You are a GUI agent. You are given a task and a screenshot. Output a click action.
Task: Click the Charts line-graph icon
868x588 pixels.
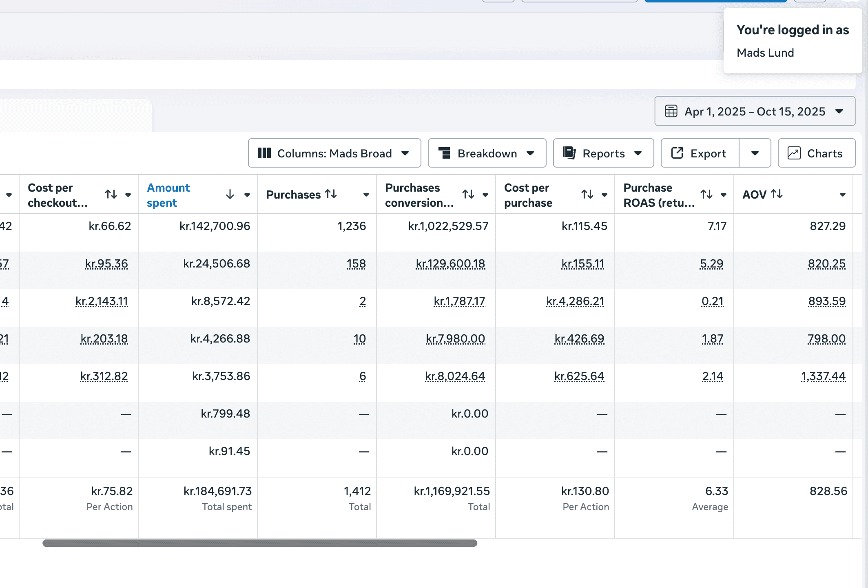[794, 153]
